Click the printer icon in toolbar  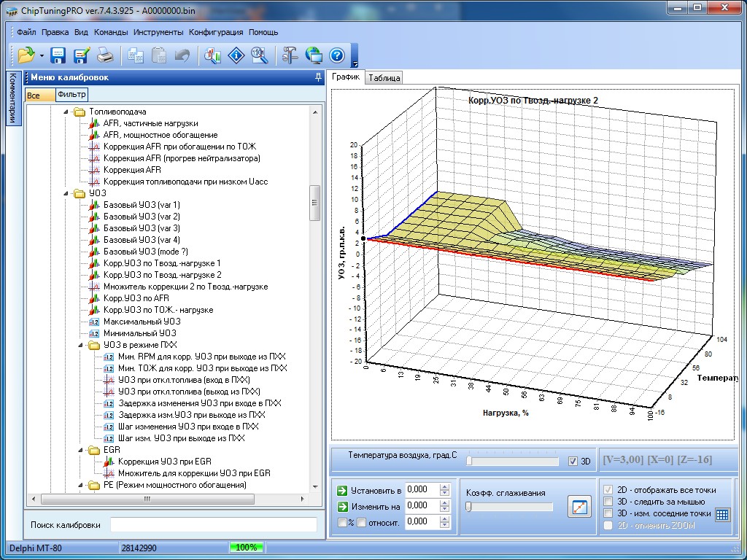pos(105,55)
